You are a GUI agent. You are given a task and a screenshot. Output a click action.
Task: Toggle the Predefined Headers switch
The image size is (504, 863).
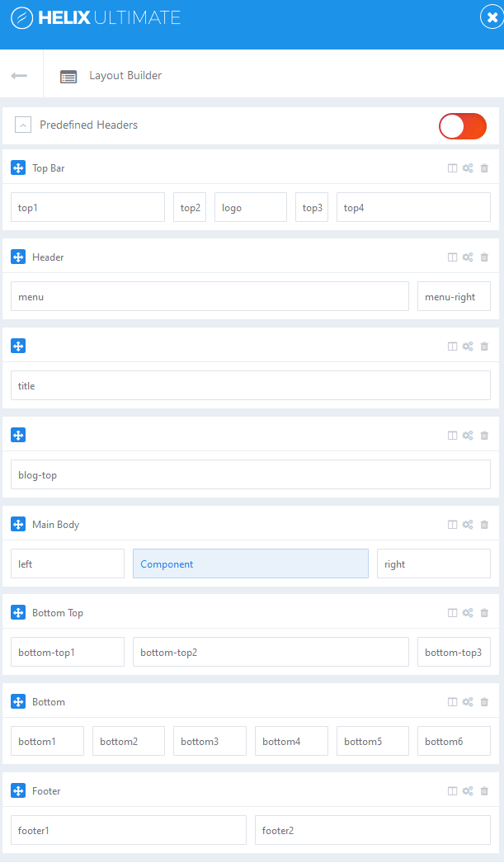[x=462, y=126]
